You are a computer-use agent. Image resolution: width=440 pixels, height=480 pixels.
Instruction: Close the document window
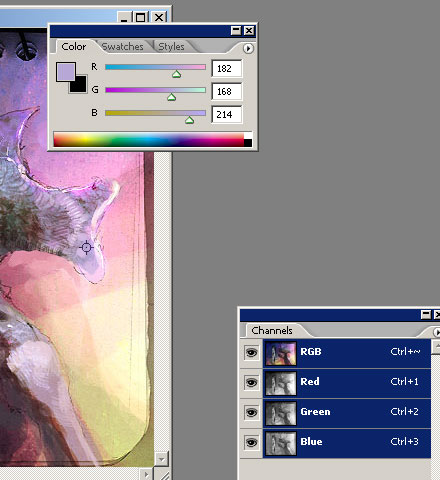[x=159, y=17]
